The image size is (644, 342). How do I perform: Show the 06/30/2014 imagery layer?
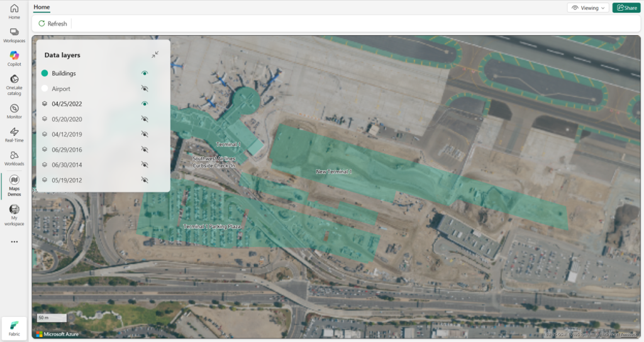[x=144, y=164]
